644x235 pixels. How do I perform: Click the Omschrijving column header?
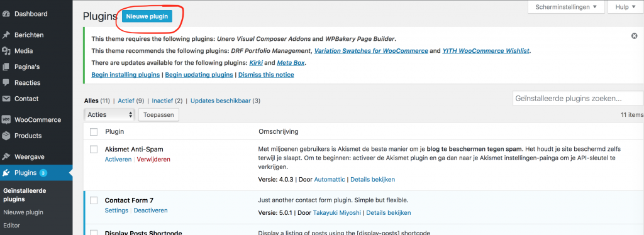click(x=278, y=132)
